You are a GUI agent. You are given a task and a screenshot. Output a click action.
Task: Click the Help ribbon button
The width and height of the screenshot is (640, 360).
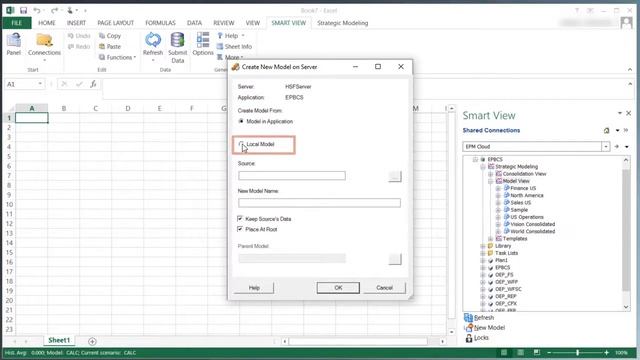point(231,36)
